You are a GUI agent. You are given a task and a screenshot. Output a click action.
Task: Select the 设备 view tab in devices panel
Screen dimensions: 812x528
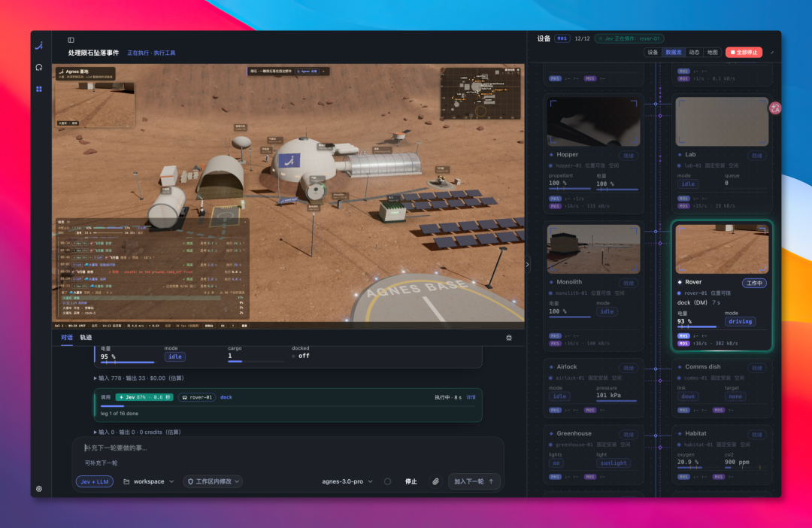point(653,53)
